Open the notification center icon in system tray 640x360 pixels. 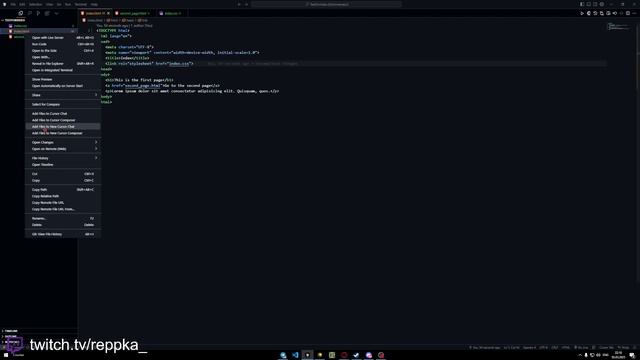[x=632, y=355]
